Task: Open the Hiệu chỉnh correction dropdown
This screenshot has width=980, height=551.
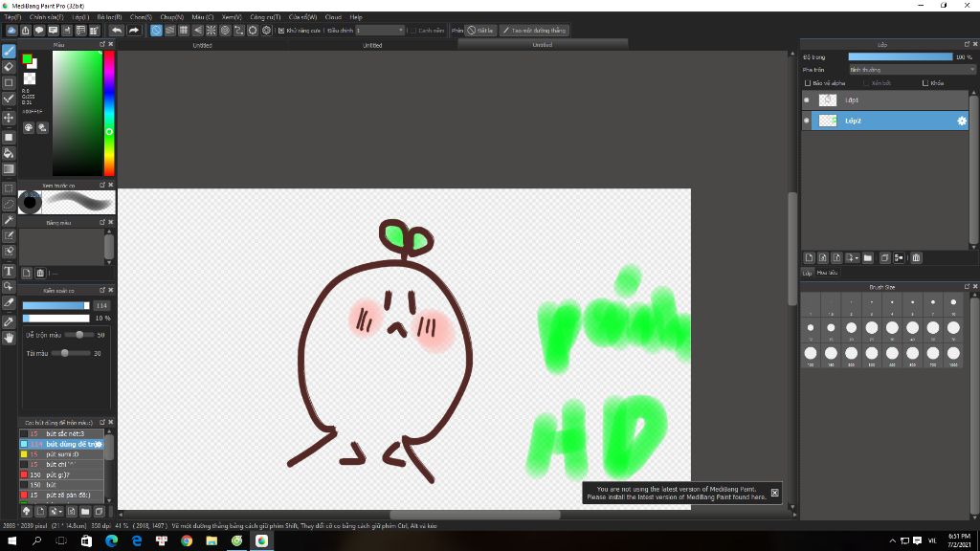Action: (x=380, y=30)
